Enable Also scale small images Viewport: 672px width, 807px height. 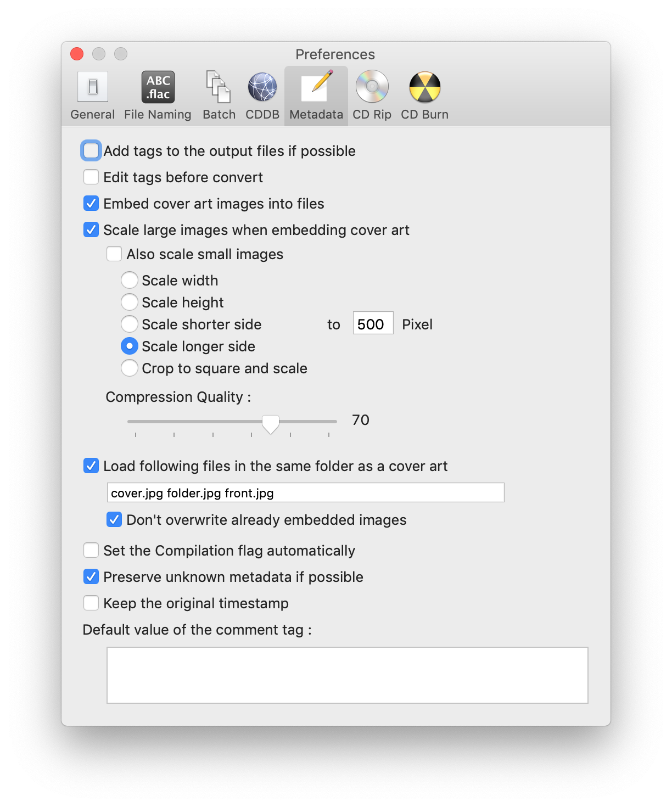[114, 254]
